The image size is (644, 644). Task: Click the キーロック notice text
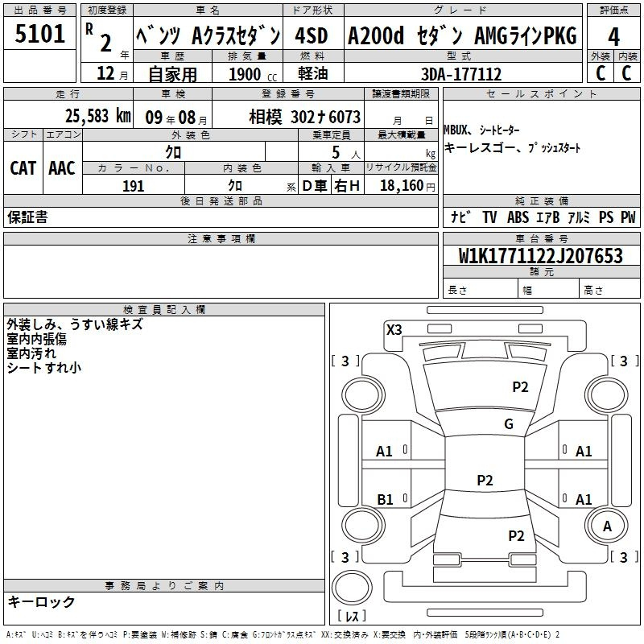click(x=42, y=601)
